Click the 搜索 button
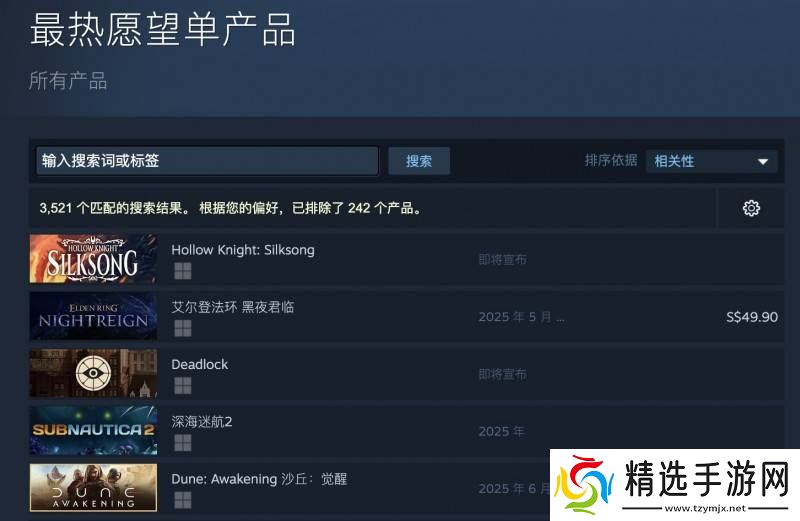 (419, 161)
